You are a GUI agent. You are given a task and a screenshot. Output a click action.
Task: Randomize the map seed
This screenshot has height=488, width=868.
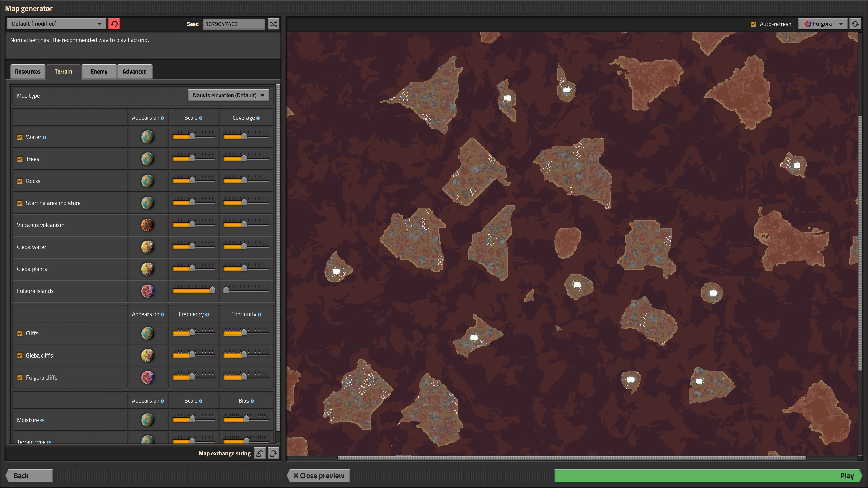tap(273, 24)
